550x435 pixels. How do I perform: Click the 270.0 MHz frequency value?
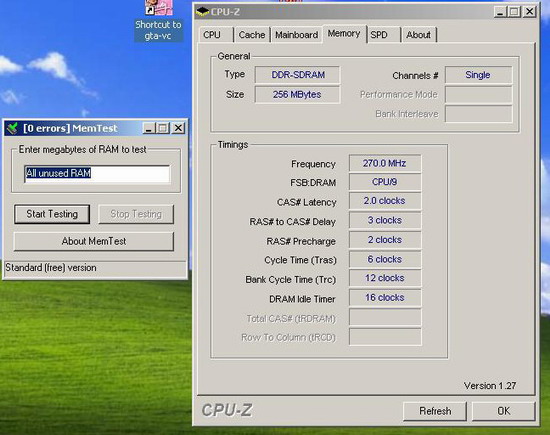pos(385,163)
